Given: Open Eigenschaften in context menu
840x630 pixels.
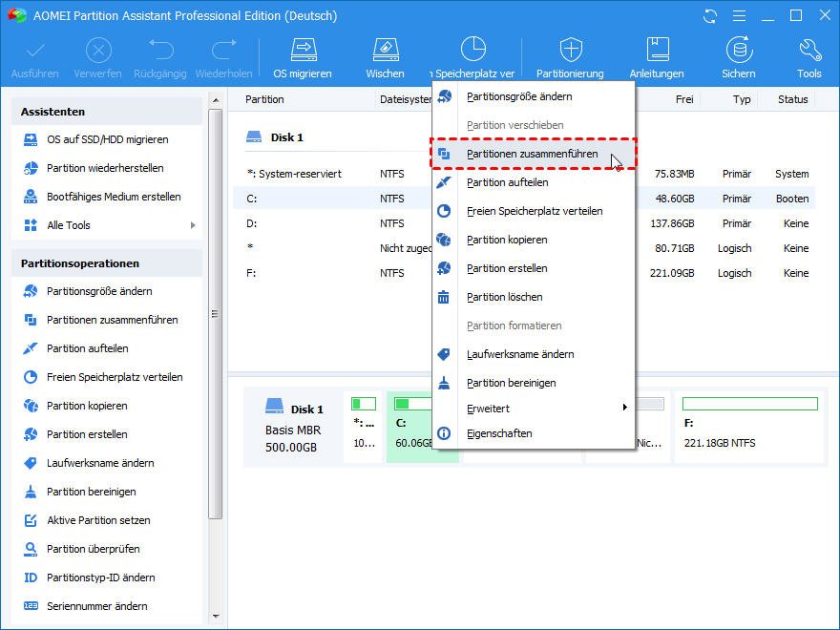Looking at the screenshot, I should (534, 433).
